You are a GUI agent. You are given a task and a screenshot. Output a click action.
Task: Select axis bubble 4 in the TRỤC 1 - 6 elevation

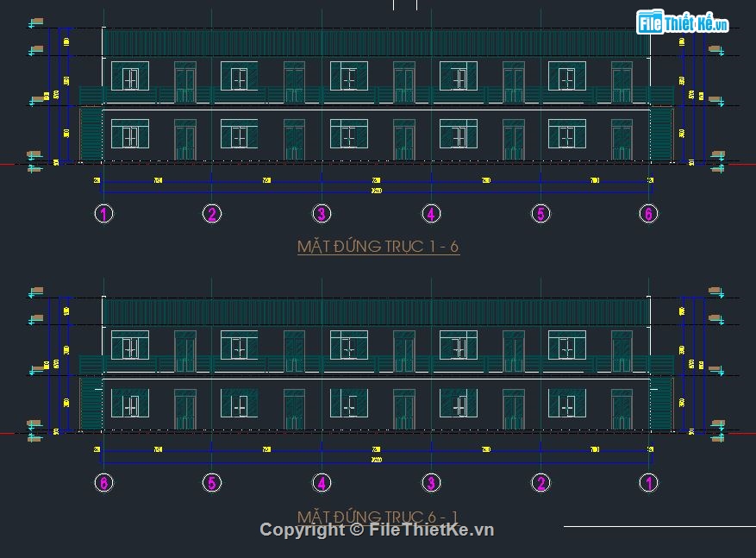(431, 214)
